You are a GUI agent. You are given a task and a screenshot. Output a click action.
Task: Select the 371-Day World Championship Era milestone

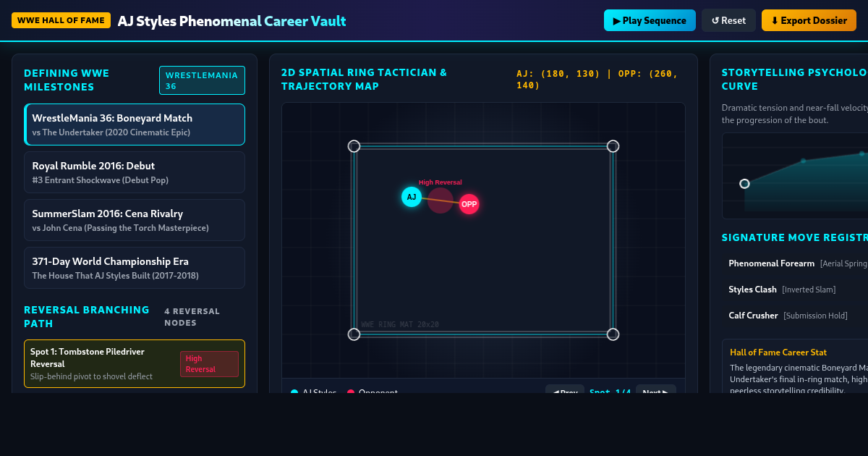tap(135, 268)
